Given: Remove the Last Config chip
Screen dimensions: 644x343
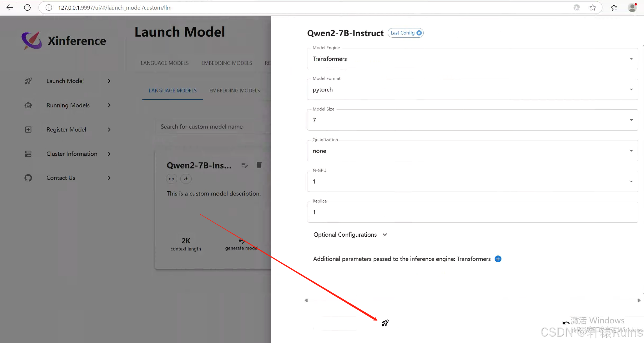Looking at the screenshot, I should pyautogui.click(x=419, y=33).
